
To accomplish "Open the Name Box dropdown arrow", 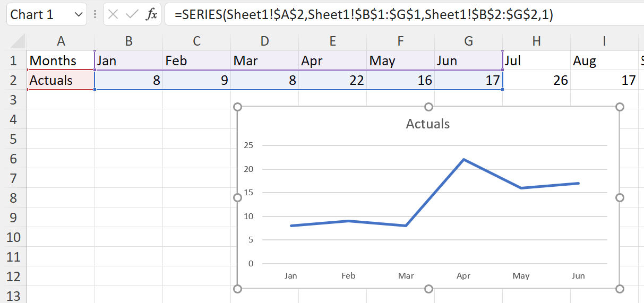I will coord(79,15).
